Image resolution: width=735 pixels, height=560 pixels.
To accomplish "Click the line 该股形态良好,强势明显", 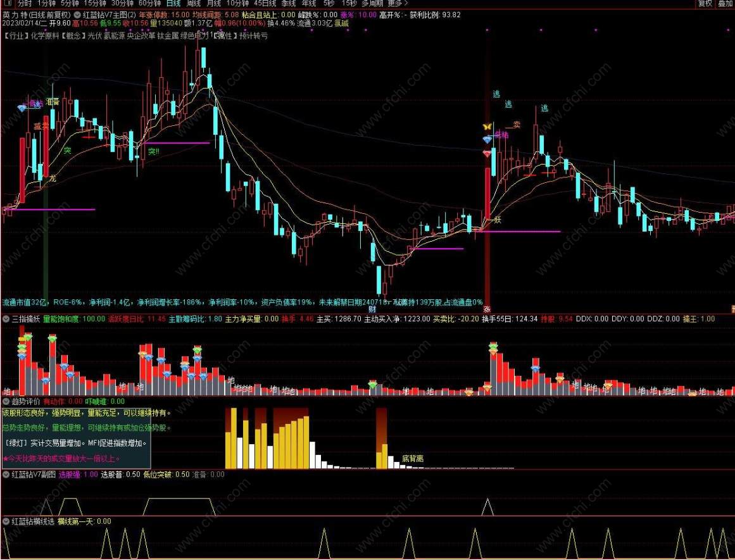I will [x=87, y=413].
